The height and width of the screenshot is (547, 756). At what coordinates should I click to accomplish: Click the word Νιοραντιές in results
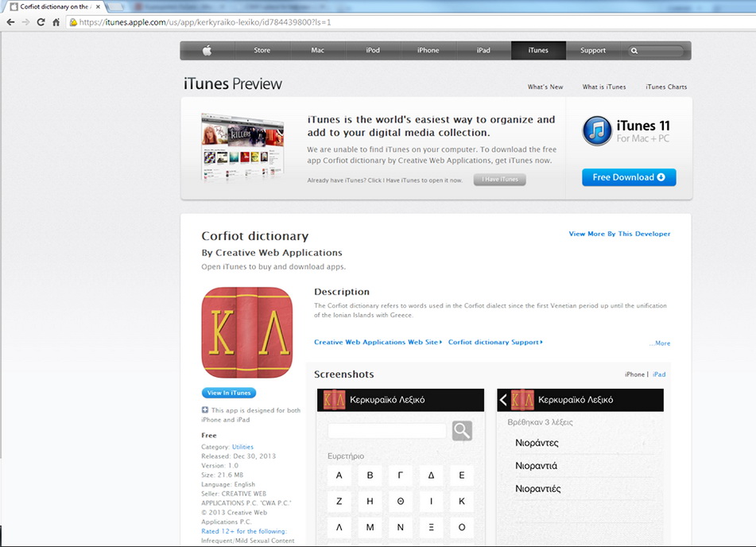(538, 489)
